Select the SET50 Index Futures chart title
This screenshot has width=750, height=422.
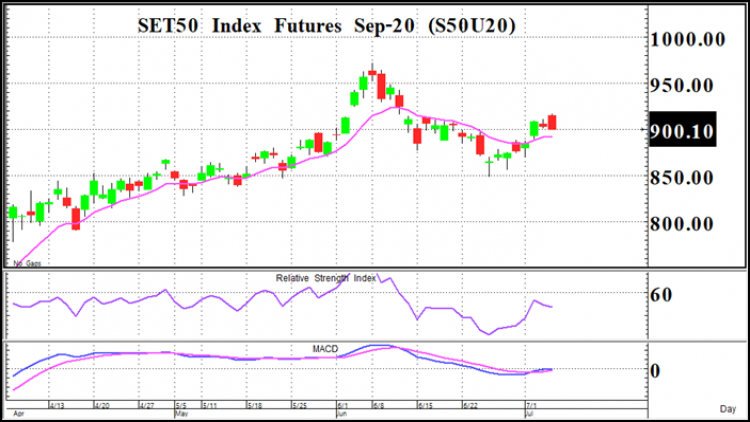coord(326,26)
